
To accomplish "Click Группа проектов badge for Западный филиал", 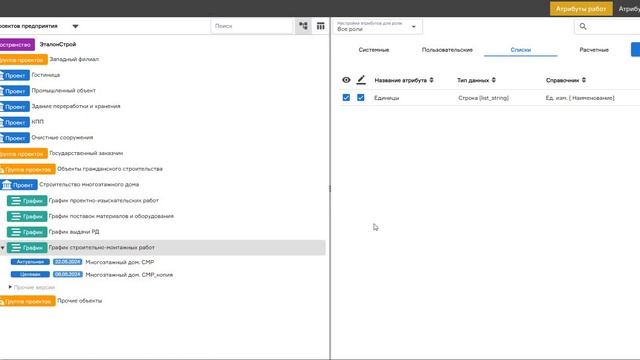I will pos(24,60).
